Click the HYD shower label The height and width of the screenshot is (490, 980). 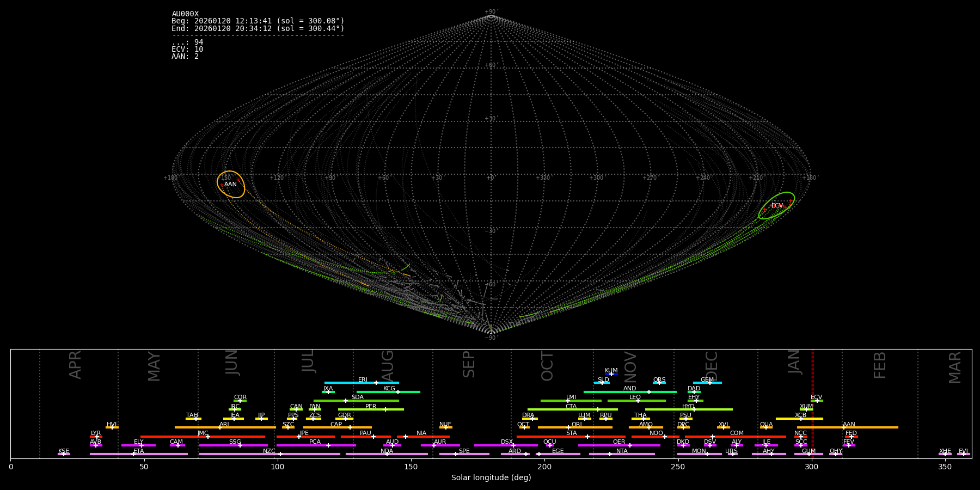pos(688,407)
